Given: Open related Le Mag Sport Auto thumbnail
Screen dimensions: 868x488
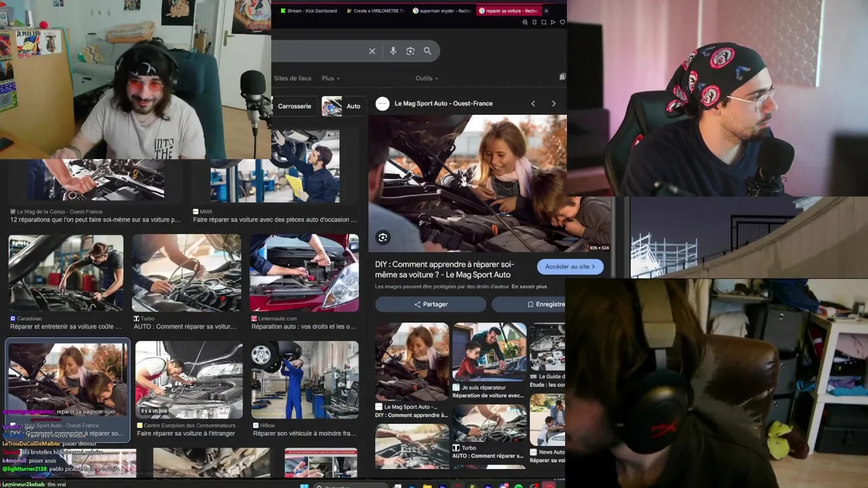Looking at the screenshot, I should tap(412, 361).
